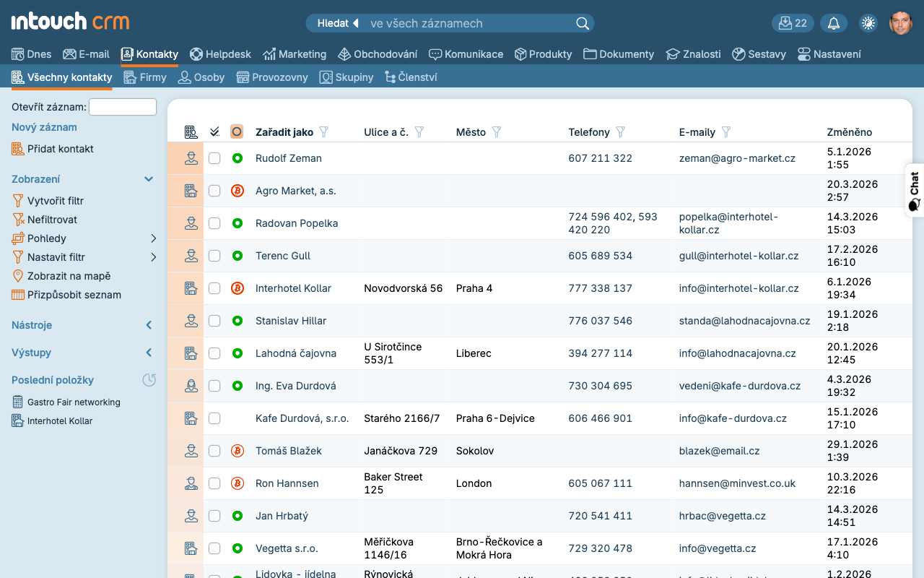Check the box for Kafe Durdová, s.r.o.
Image resolution: width=924 pixels, height=578 pixels.
214,418
